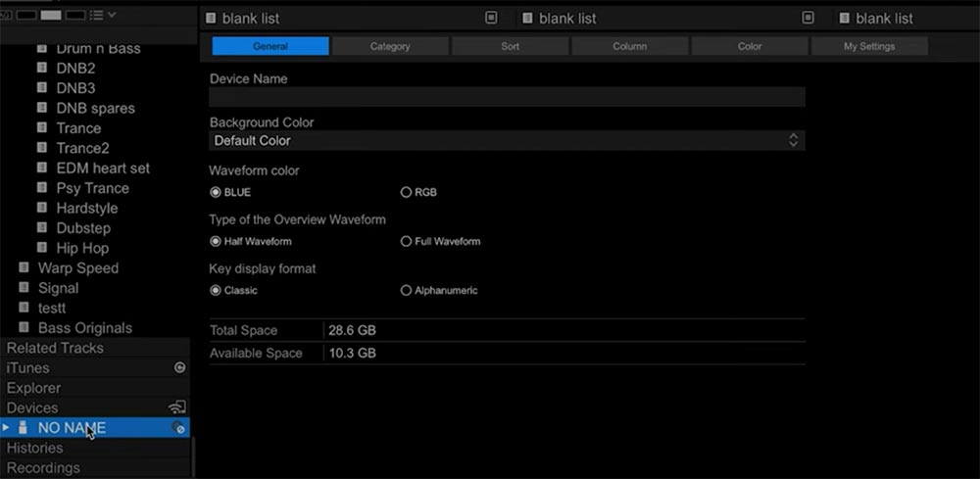This screenshot has width=980, height=479.
Task: Click the USB drive icon beside NO NAME
Action: 24,428
